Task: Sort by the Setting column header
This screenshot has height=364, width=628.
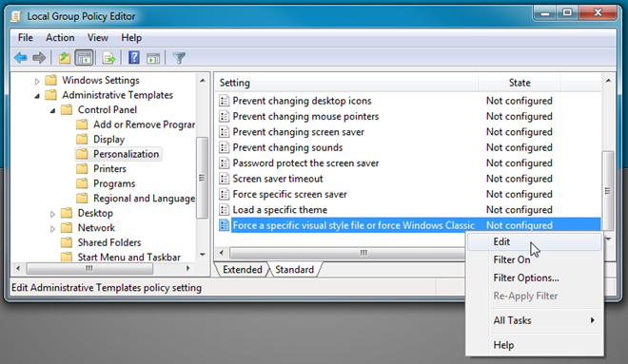Action: tap(347, 83)
